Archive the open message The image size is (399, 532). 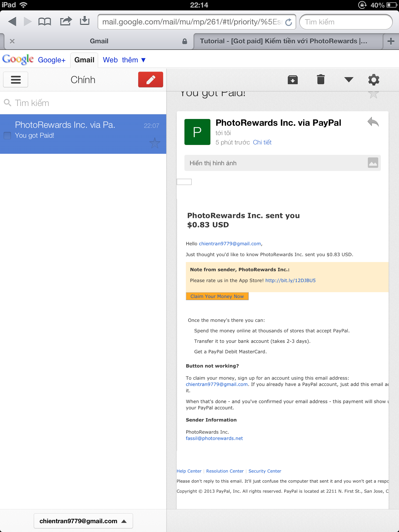(293, 80)
